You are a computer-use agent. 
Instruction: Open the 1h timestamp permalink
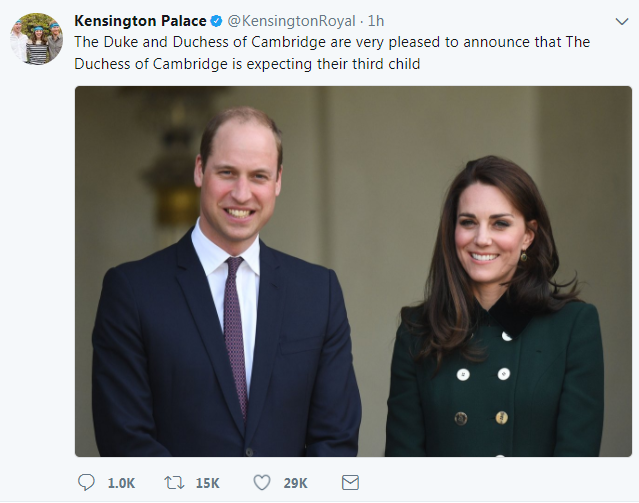coord(376,21)
